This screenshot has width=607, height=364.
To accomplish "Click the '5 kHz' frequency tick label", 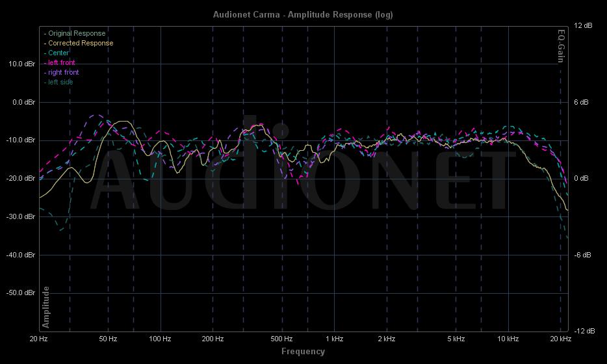I will pos(456,339).
